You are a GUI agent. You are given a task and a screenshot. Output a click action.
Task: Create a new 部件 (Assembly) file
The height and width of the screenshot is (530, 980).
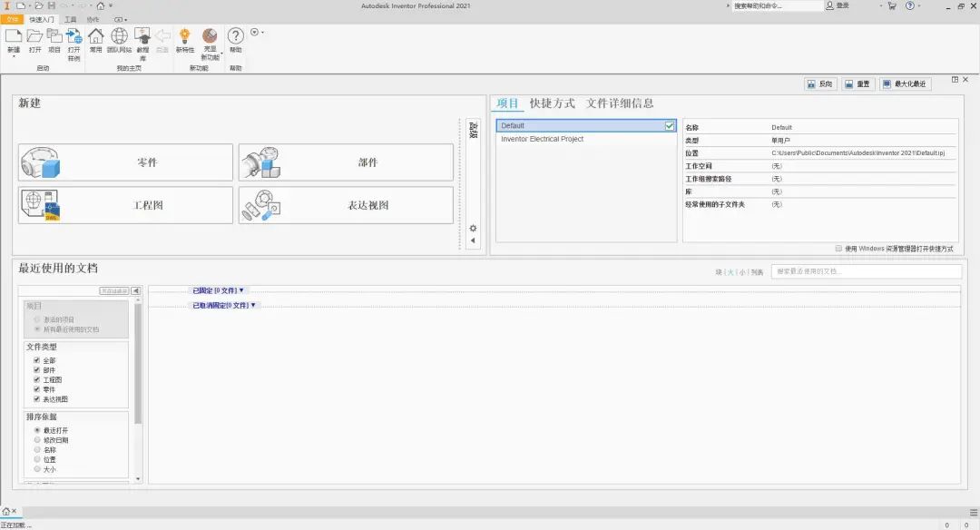point(346,162)
